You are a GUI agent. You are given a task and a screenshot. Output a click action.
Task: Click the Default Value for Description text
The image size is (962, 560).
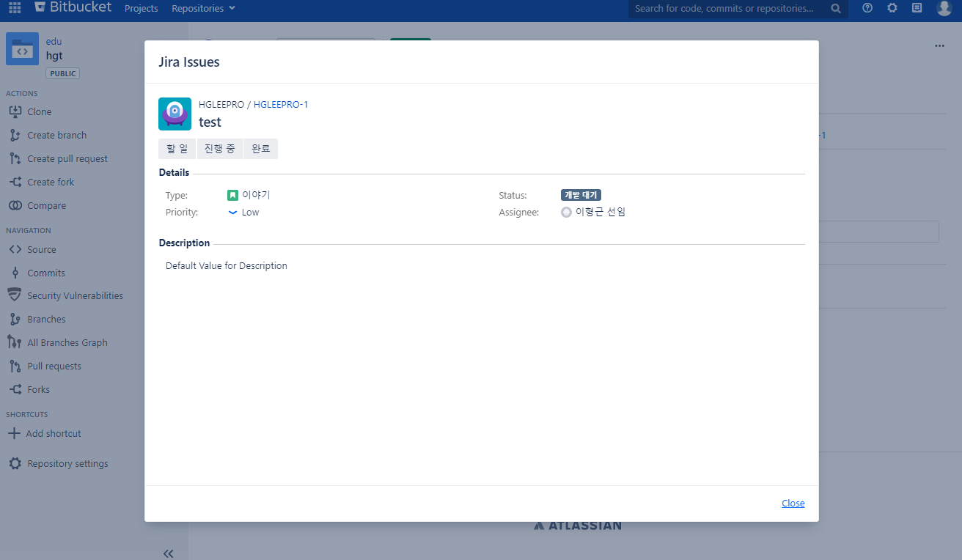pyautogui.click(x=227, y=265)
